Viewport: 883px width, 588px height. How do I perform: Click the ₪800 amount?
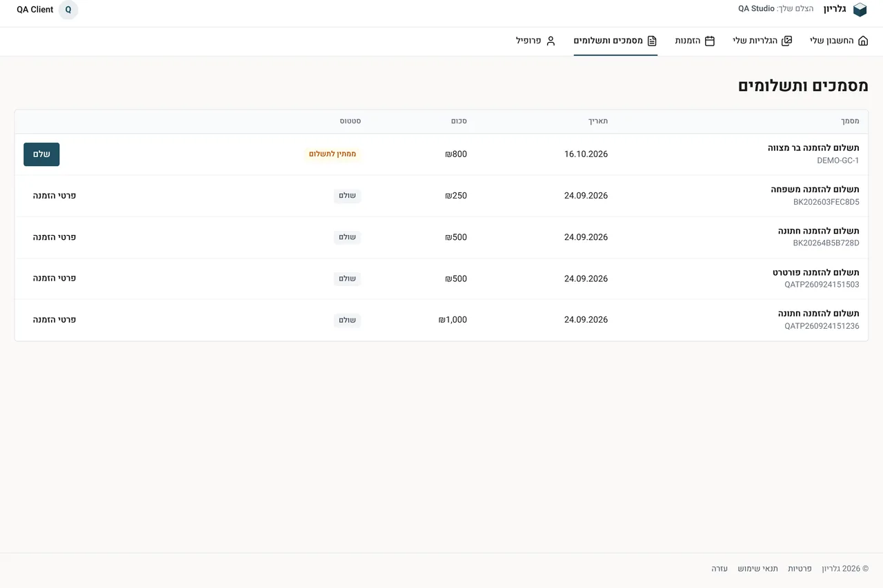[x=456, y=154]
